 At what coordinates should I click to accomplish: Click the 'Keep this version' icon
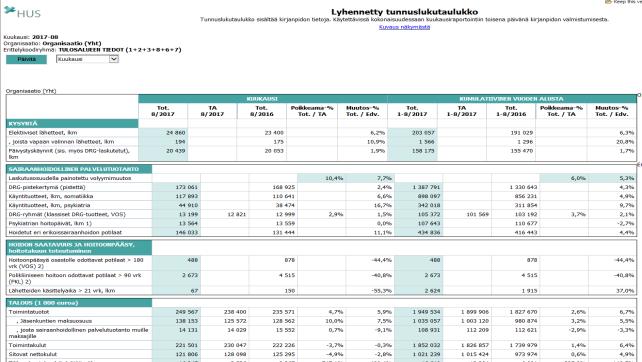[608, 2]
